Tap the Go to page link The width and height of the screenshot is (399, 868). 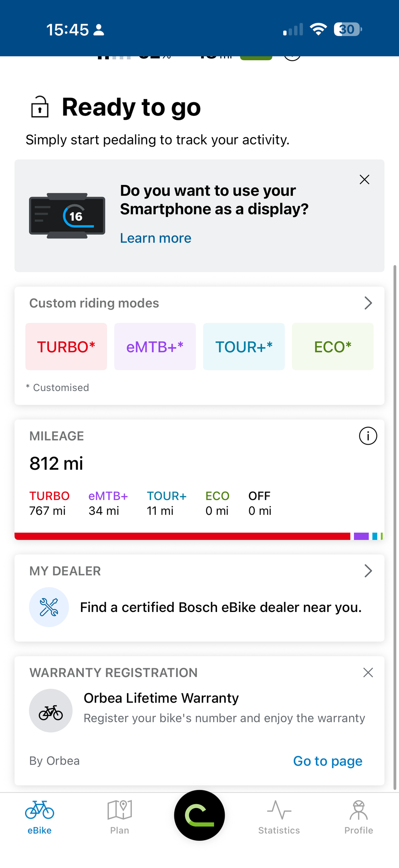coord(328,761)
